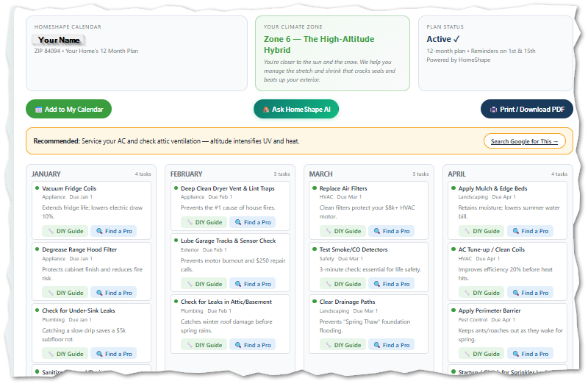Image resolution: width=588 pixels, height=384 pixels.
Task: Click the Replace Air Filters title
Action: coord(343,188)
